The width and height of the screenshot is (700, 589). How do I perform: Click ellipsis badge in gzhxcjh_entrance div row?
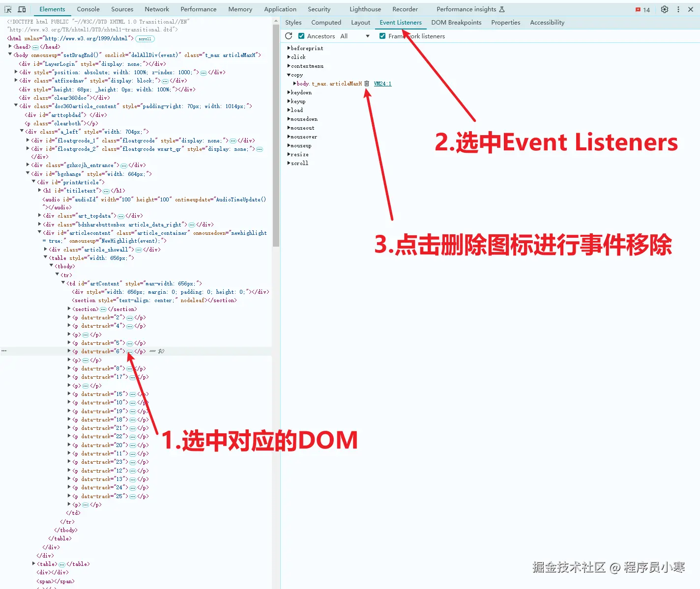click(x=124, y=166)
